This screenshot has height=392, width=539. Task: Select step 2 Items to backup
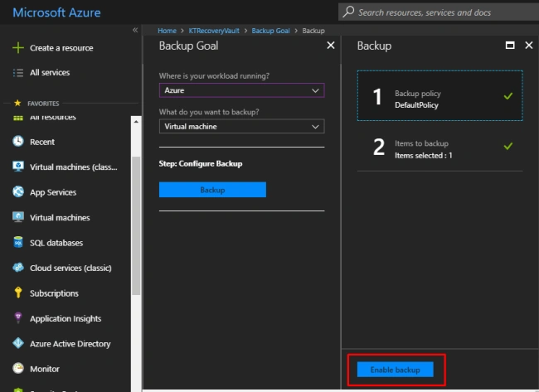pos(440,147)
